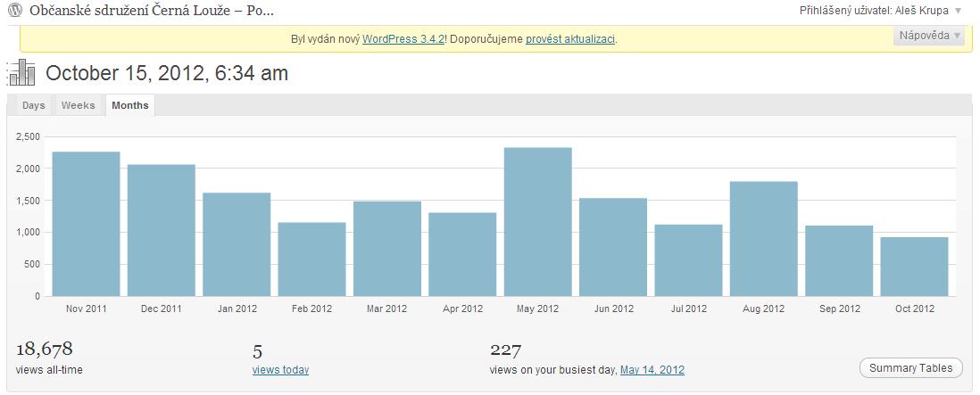Click the Nov 2011 bar in chart

86,224
